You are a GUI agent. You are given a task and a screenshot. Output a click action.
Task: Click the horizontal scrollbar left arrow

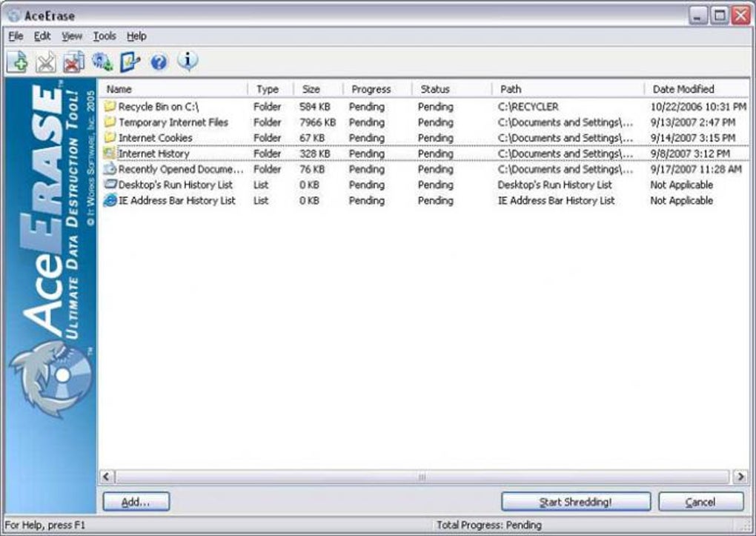107,477
